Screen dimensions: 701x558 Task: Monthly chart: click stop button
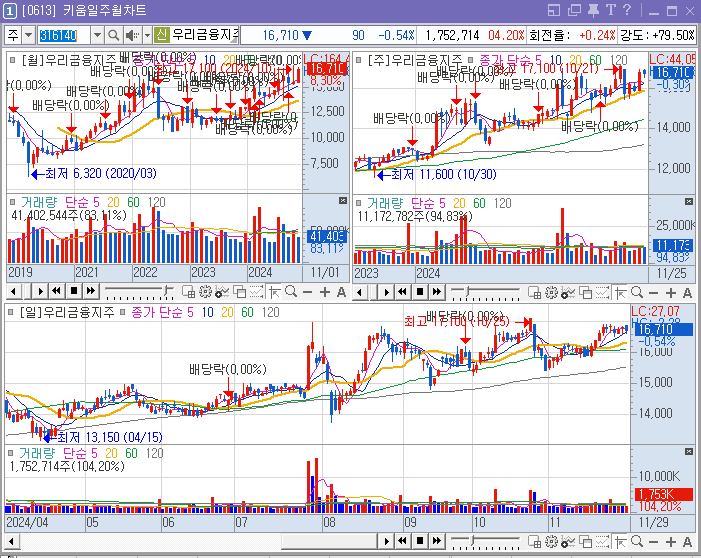74,292
